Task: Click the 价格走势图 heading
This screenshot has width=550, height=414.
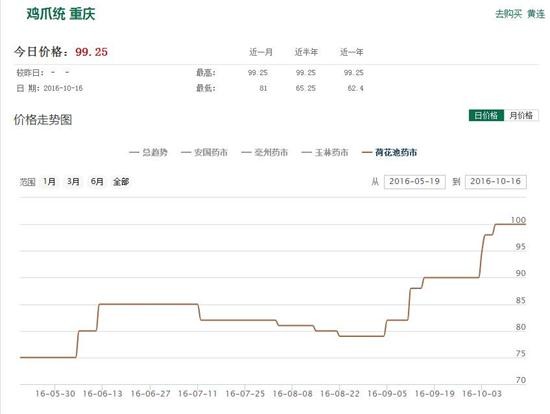Action: coord(43,120)
